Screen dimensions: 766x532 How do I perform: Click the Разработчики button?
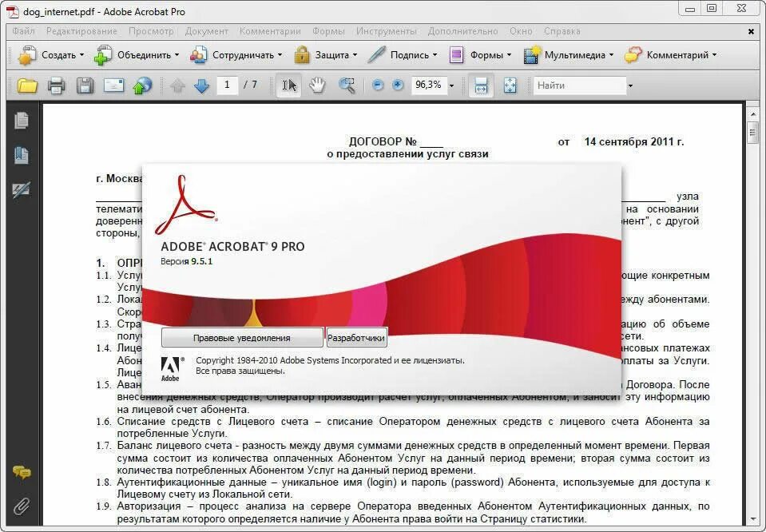[356, 338]
